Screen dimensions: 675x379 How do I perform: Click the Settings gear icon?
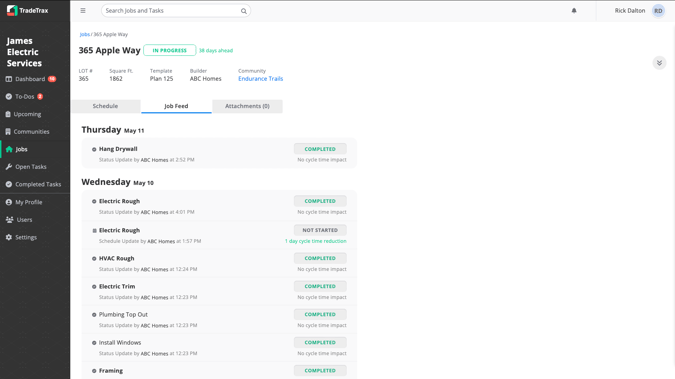click(x=9, y=237)
